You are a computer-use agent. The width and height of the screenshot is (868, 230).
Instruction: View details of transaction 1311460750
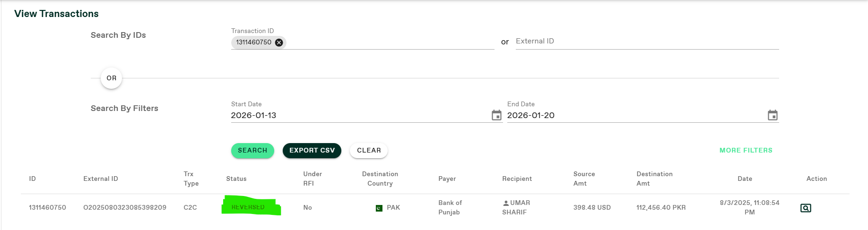click(x=806, y=208)
